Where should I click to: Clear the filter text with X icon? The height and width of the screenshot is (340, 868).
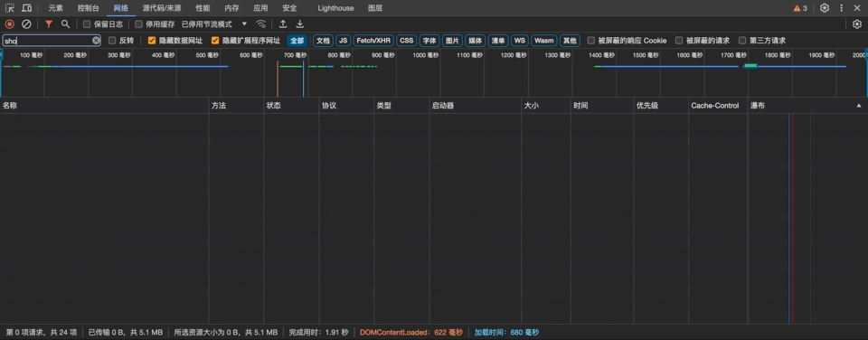click(x=96, y=41)
